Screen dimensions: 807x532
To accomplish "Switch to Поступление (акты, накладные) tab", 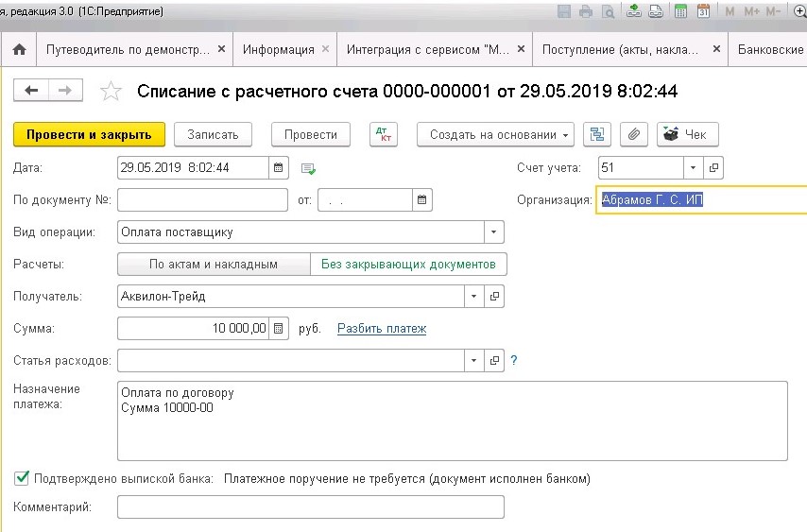I will [x=620, y=49].
